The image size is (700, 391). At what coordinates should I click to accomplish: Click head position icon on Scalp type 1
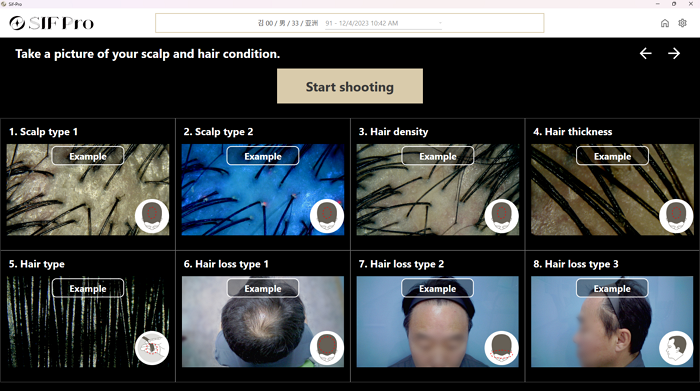tap(152, 216)
